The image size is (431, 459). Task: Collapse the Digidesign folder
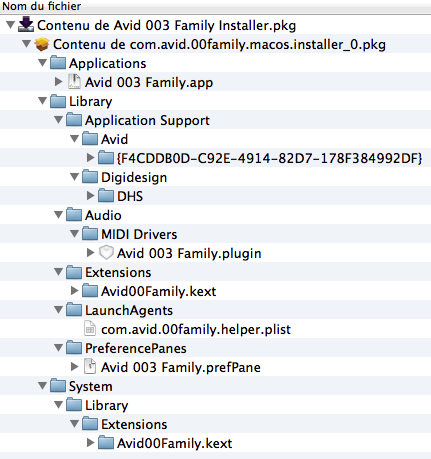[x=75, y=177]
